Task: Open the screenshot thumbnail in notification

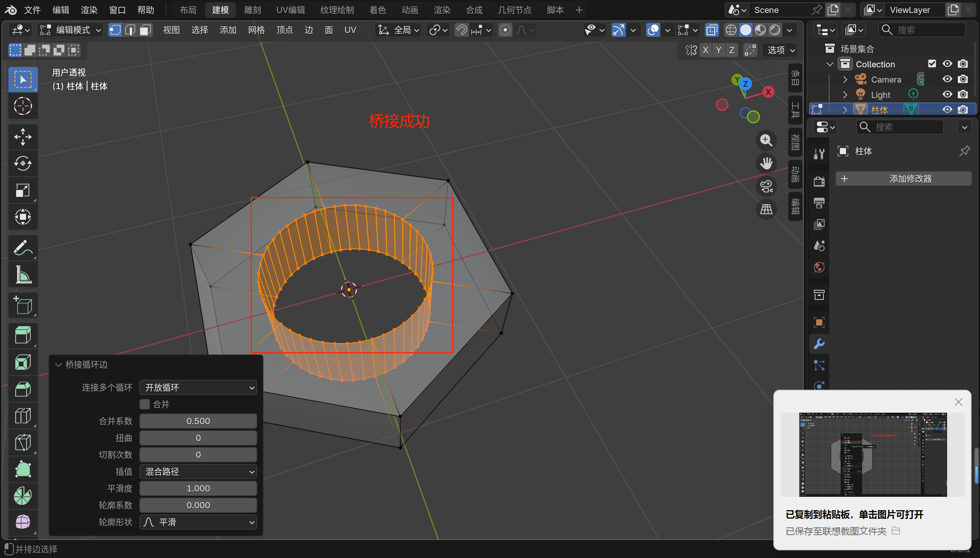Action: [x=872, y=454]
